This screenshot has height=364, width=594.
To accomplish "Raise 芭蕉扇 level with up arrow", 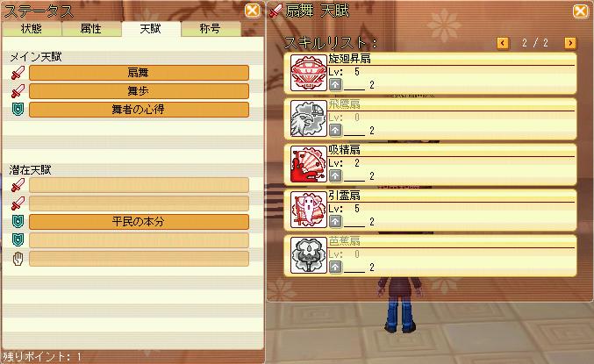I will point(335,267).
